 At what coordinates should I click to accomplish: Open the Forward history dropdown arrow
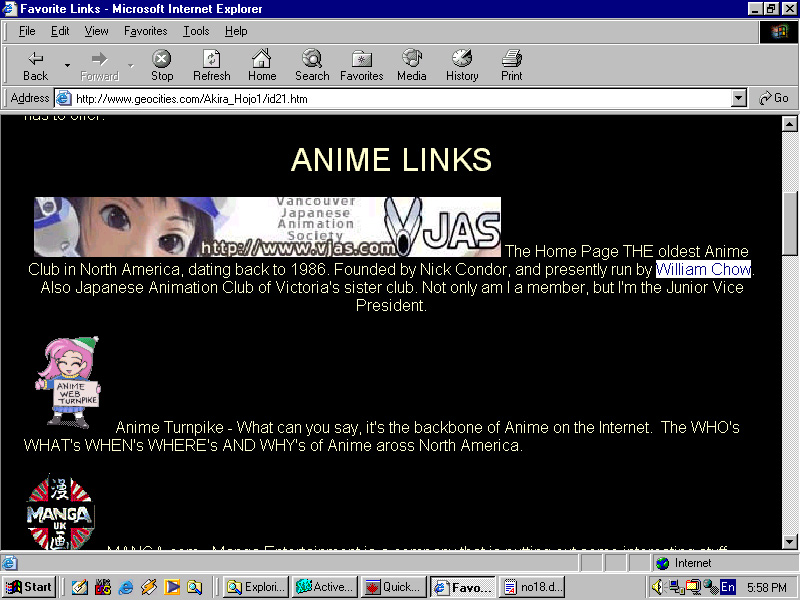click(131, 65)
